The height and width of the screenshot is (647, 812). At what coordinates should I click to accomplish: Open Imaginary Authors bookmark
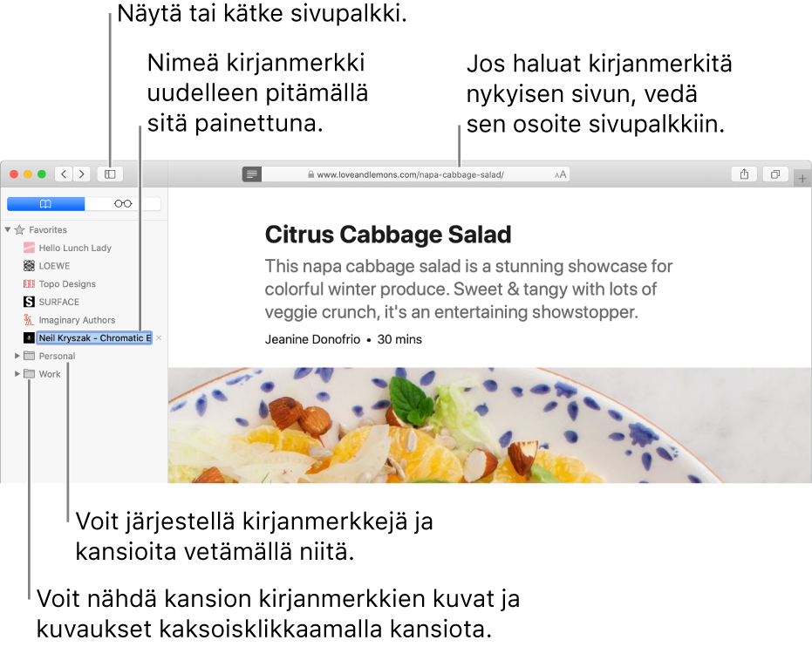(x=77, y=320)
